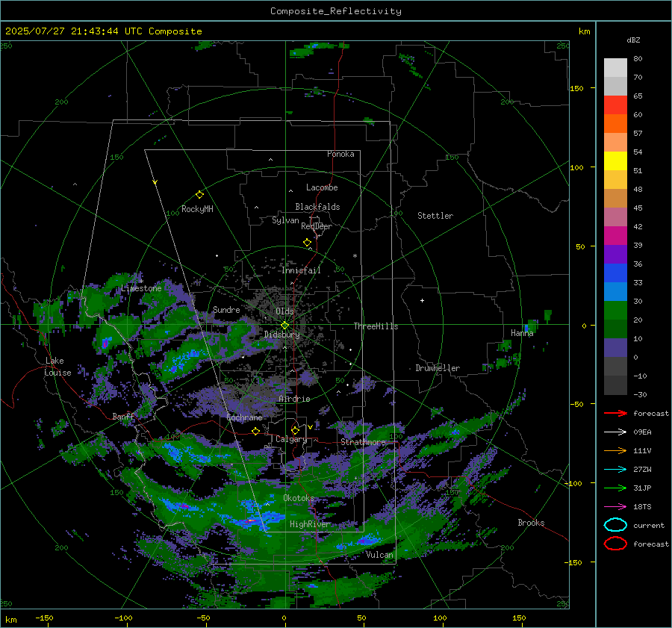Click the Vulcan town label
This screenshot has width=672, height=628.
379,555
